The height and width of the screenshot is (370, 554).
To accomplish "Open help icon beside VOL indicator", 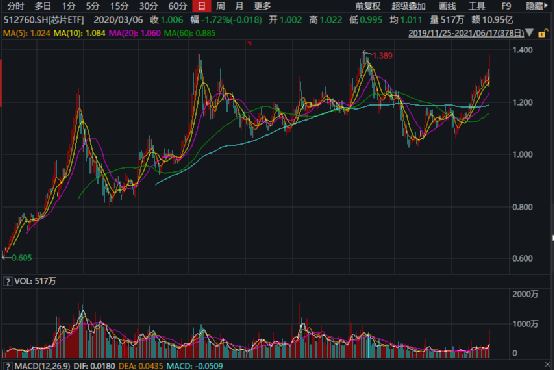I will pyautogui.click(x=7, y=281).
